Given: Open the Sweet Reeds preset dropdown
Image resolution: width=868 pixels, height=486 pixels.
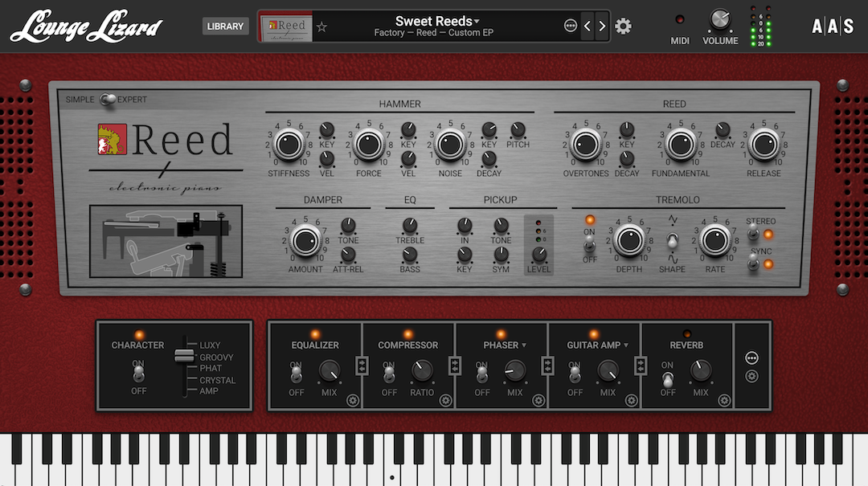Looking at the screenshot, I should click(436, 21).
